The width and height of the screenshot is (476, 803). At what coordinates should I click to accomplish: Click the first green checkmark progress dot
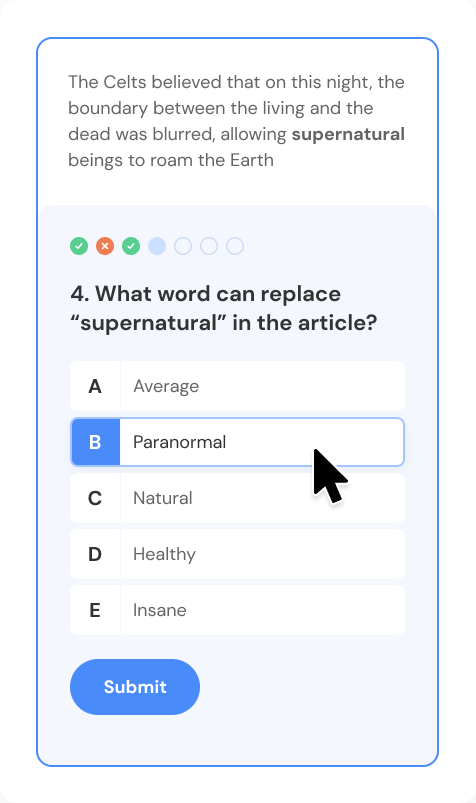(x=79, y=246)
